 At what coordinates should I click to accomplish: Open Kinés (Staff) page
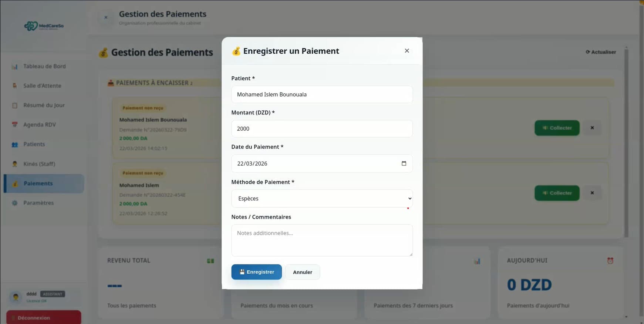tap(44, 164)
